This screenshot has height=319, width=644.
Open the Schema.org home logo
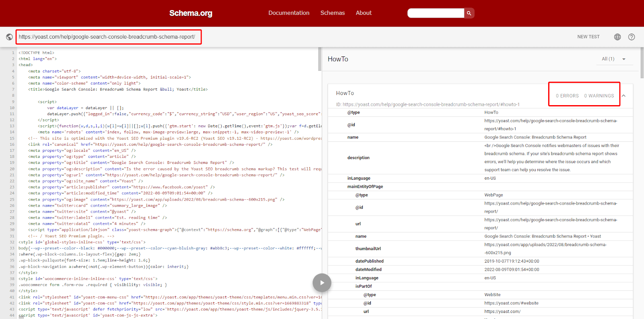coord(190,13)
